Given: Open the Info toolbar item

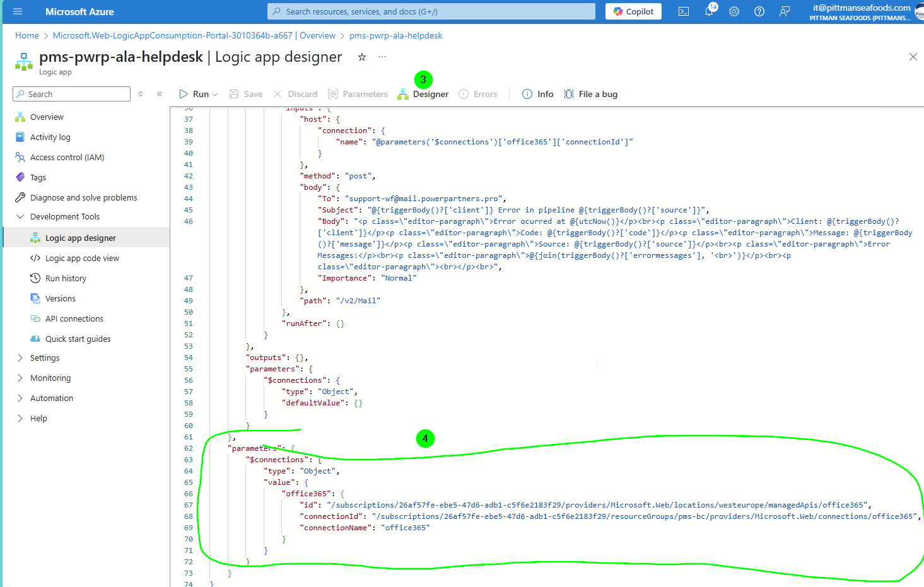Looking at the screenshot, I should coord(537,94).
